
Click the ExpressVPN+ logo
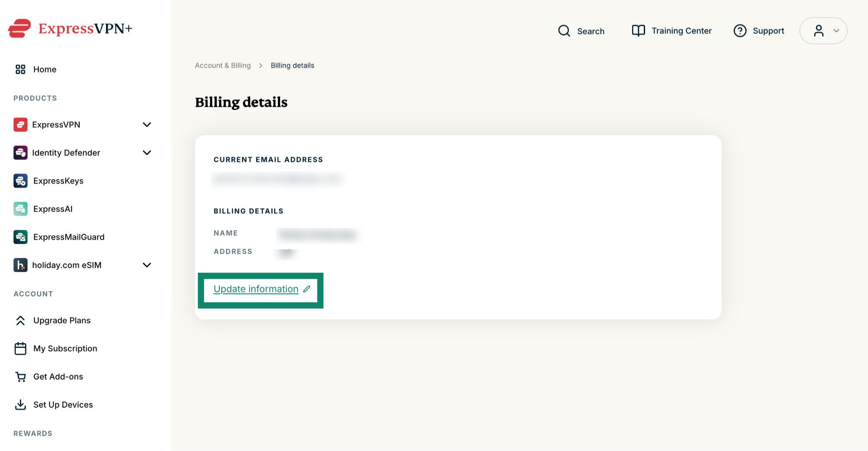coord(70,28)
